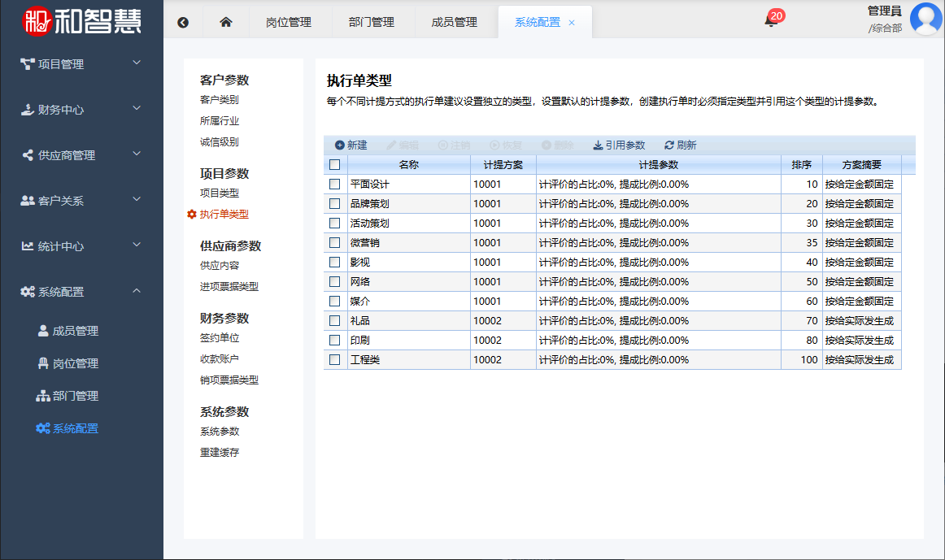The width and height of the screenshot is (945, 560).
Task: Click the 部门管理 org-chart icon
Action: click(x=43, y=396)
